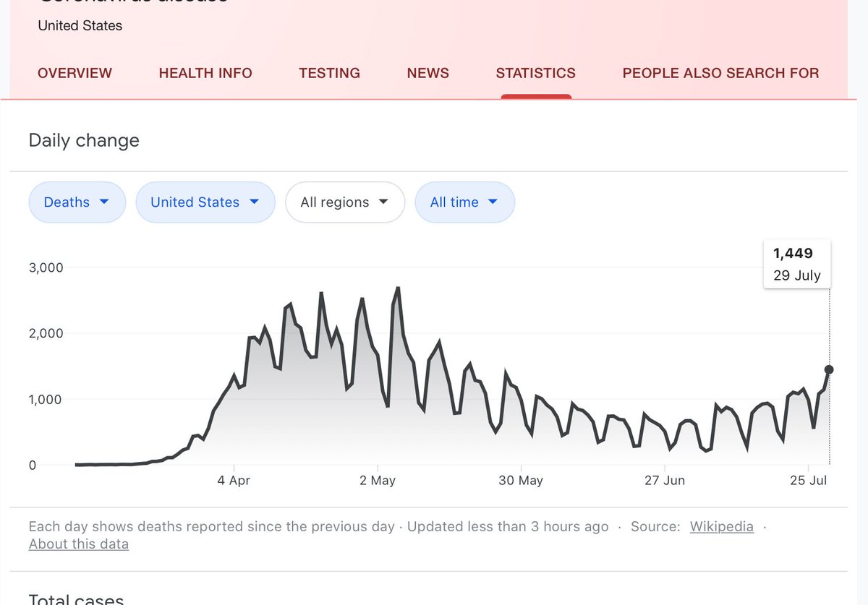Select the Statistics tab
The width and height of the screenshot is (868, 605).
pyautogui.click(x=535, y=73)
